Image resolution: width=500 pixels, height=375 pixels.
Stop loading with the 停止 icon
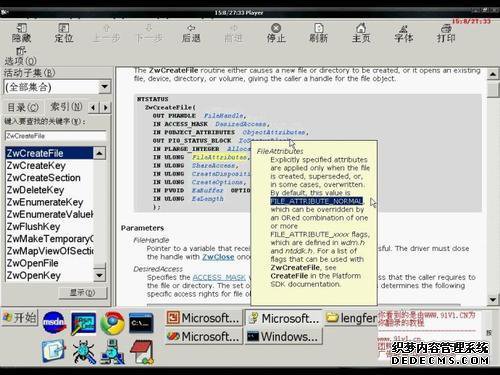pos(276,33)
